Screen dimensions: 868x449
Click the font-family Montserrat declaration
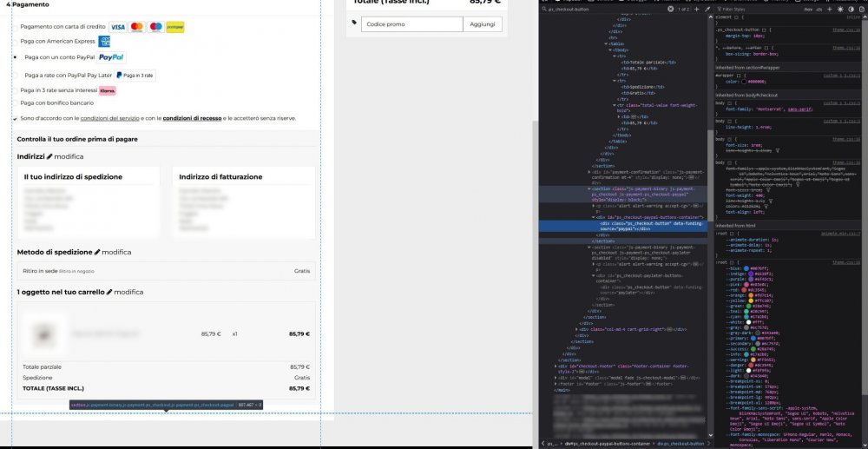click(x=769, y=109)
